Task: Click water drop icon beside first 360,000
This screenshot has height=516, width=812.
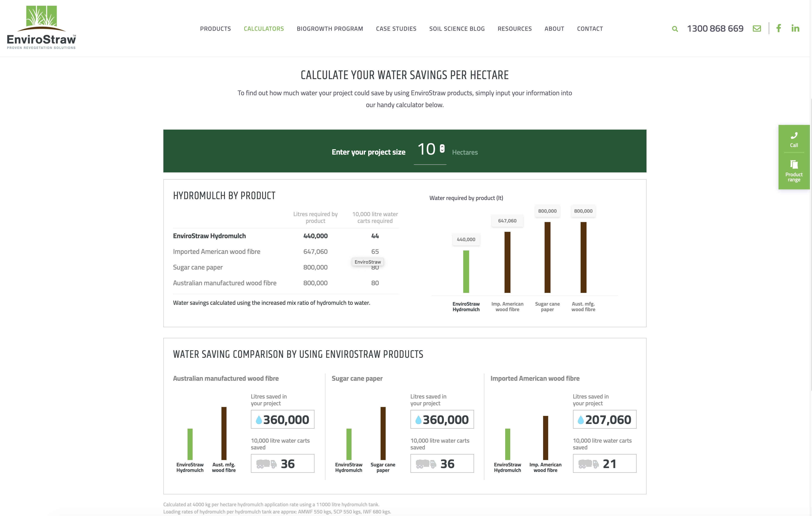Action: pos(259,420)
